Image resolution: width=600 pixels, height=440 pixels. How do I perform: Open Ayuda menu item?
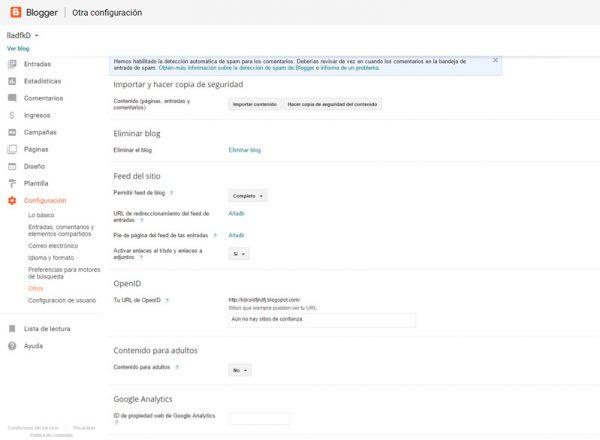point(33,346)
